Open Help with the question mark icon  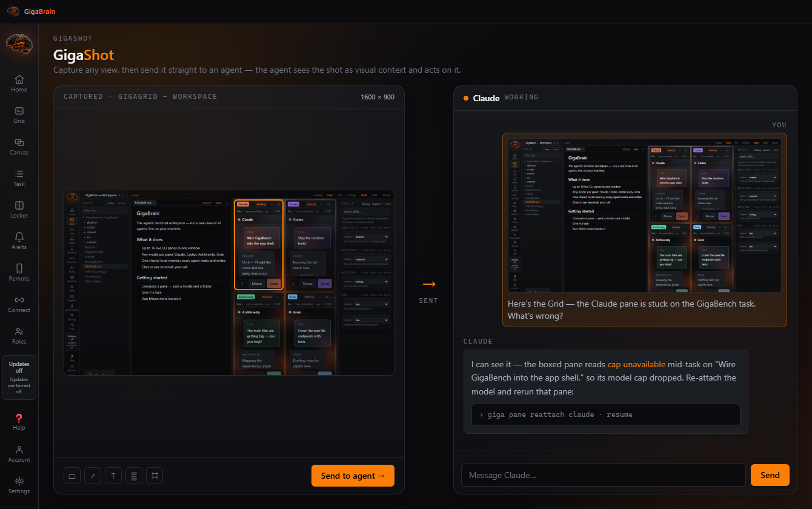click(x=19, y=422)
